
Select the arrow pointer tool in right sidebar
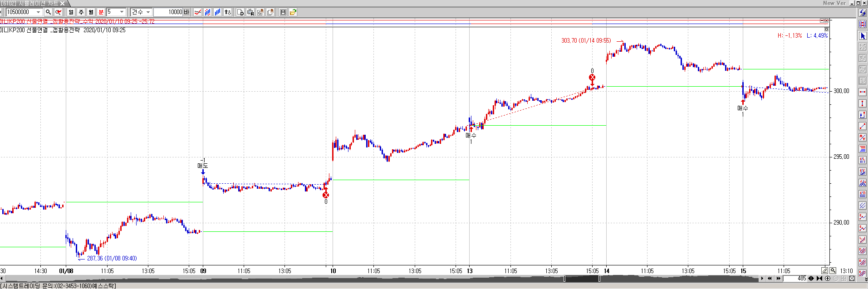tap(863, 36)
